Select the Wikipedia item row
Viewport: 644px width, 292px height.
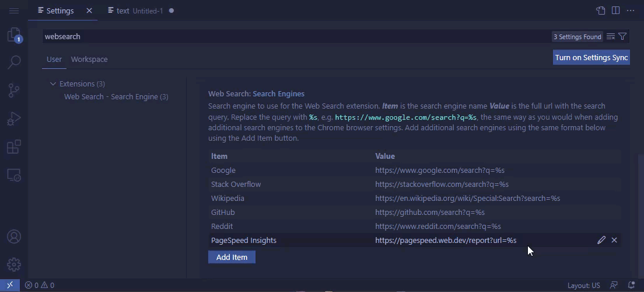click(414, 198)
